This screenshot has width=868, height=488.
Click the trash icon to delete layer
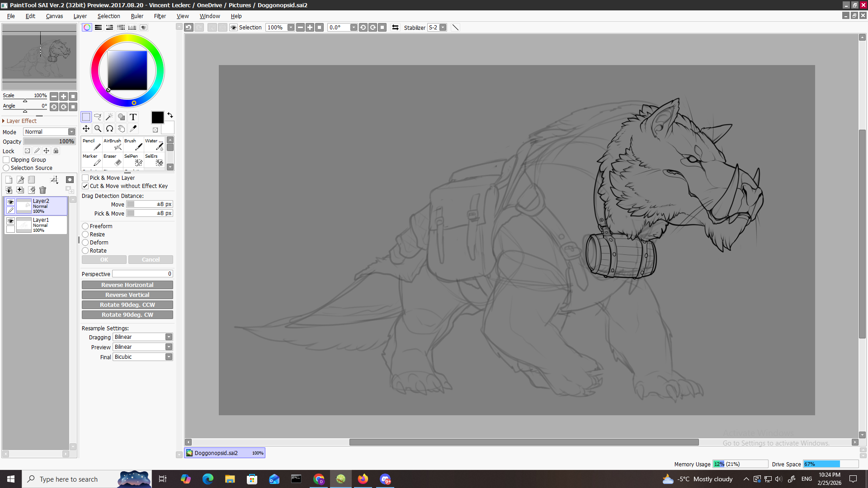42,190
